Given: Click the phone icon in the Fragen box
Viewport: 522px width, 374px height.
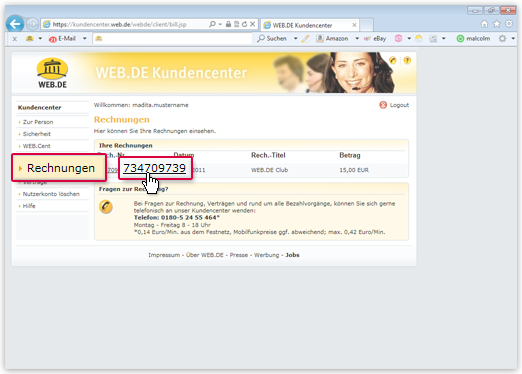Looking at the screenshot, I should pyautogui.click(x=106, y=207).
